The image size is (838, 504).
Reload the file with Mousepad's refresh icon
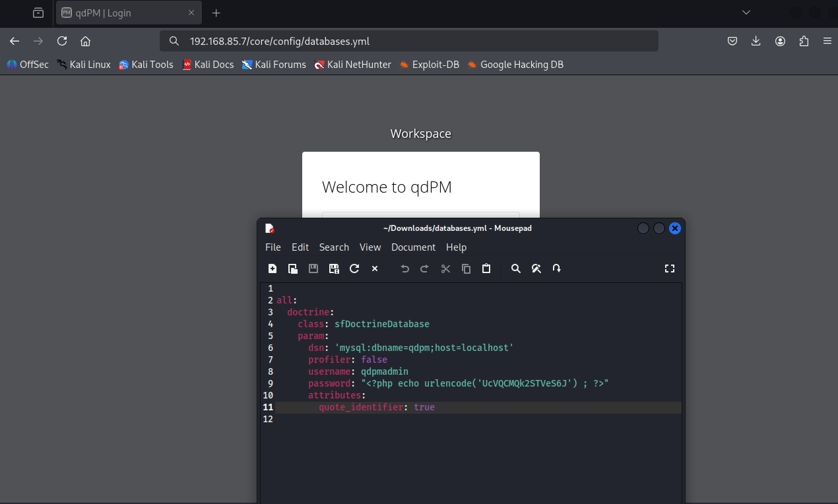pos(354,268)
